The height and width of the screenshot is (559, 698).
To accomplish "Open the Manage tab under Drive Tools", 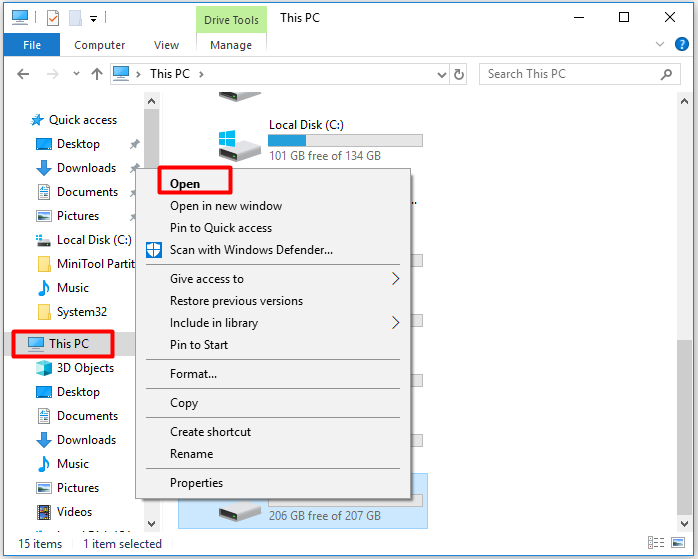I will (x=231, y=45).
